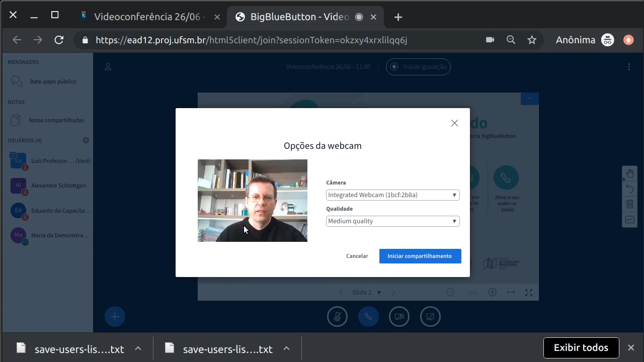Click the undo annotation icon
The image size is (644, 362).
tap(630, 189)
